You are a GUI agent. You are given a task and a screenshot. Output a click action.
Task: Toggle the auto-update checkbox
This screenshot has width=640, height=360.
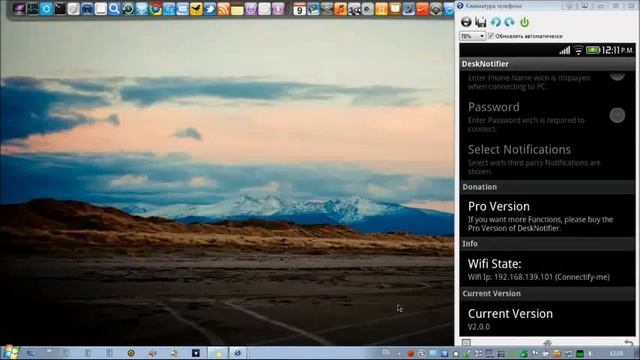point(491,36)
